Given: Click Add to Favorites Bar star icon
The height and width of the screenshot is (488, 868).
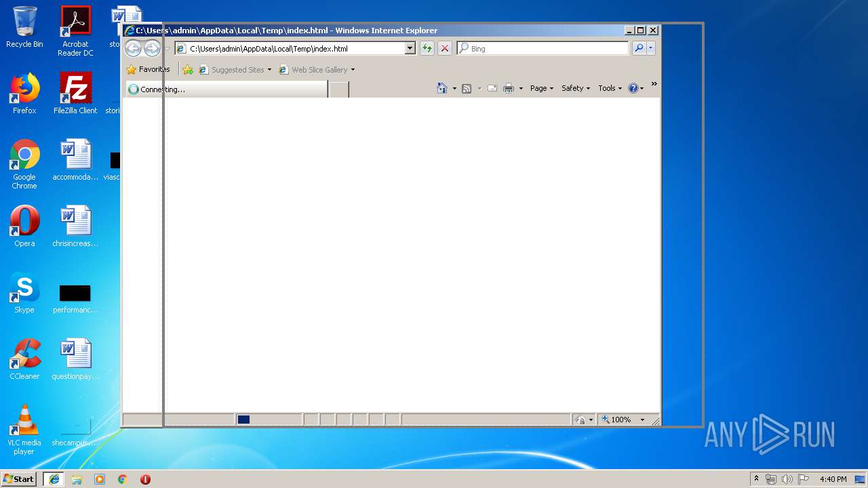Looking at the screenshot, I should 188,69.
